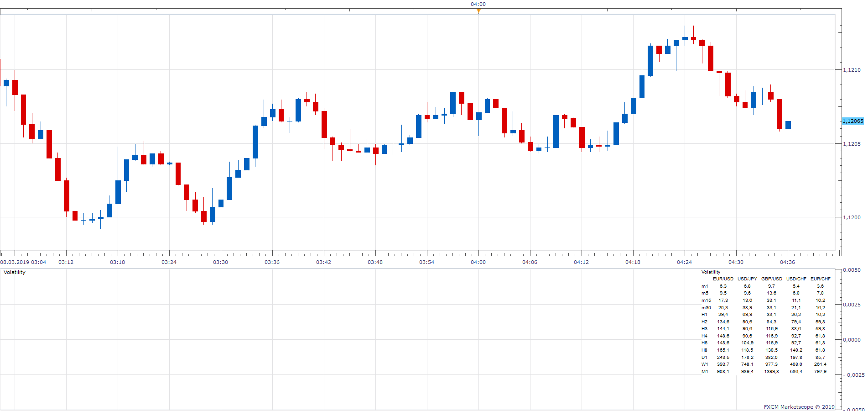Click the Volatility title above the currency table

pos(711,272)
